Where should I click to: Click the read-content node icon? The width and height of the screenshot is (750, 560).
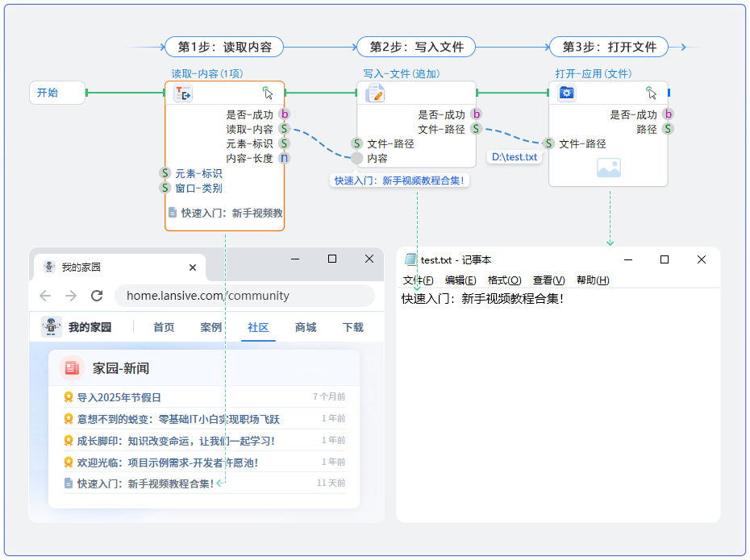coord(183,93)
